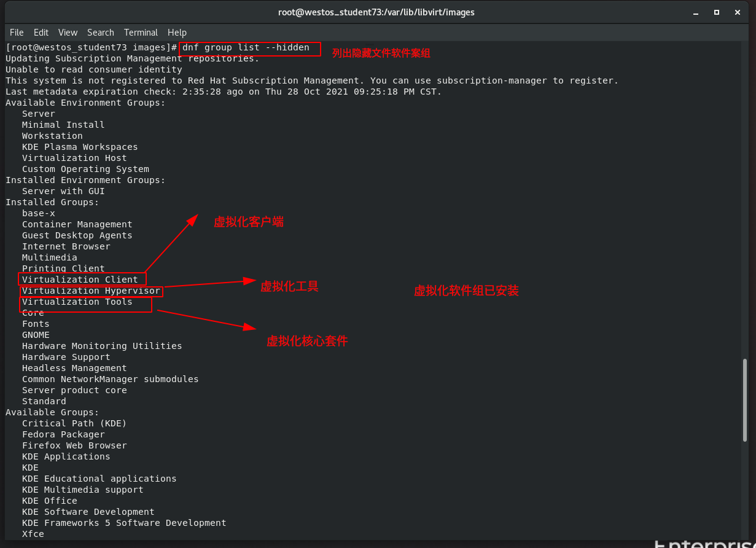This screenshot has width=756, height=548.
Task: Click the 'base-x' group line
Action: pyautogui.click(x=39, y=213)
